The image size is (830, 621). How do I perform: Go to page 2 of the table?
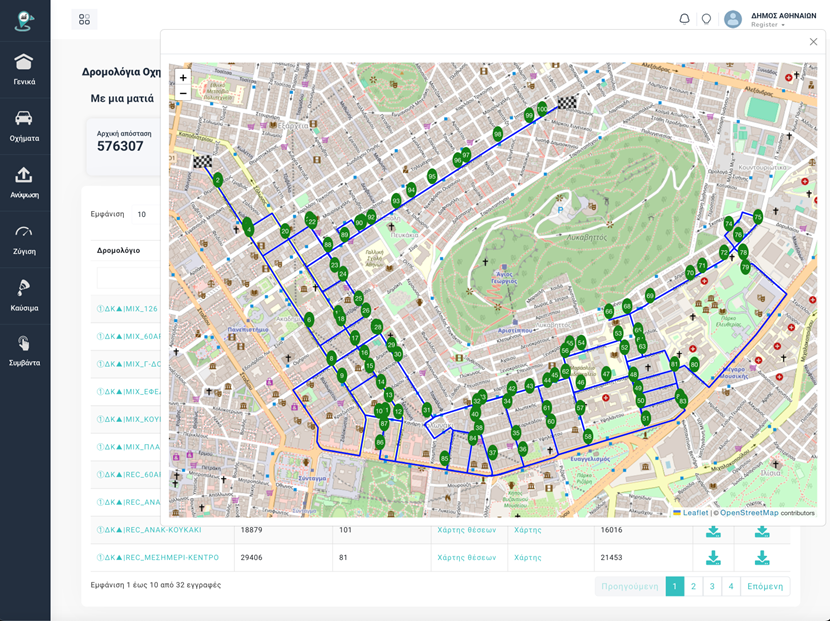(693, 586)
